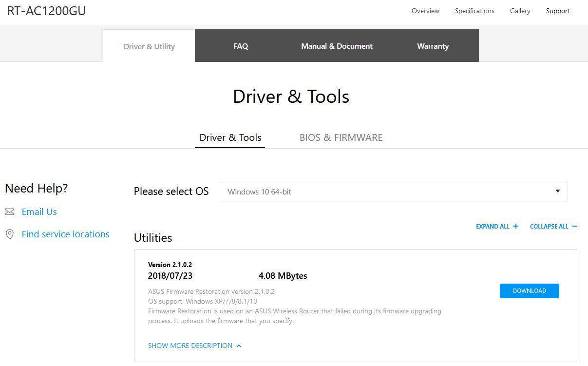Open the Warranty tab
The width and height of the screenshot is (588, 366).
(433, 46)
